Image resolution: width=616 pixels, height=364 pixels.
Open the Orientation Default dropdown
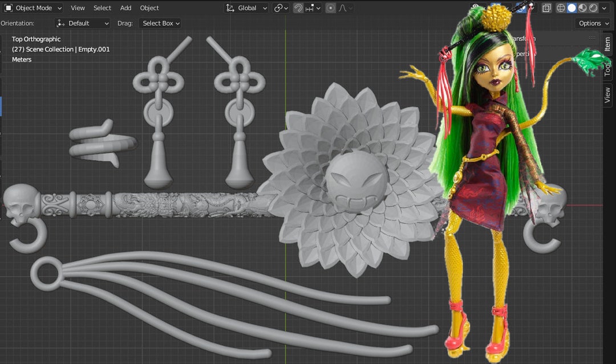83,23
